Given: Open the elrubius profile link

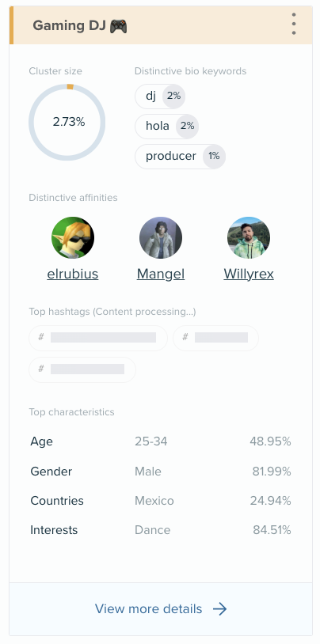Looking at the screenshot, I should point(73,274).
